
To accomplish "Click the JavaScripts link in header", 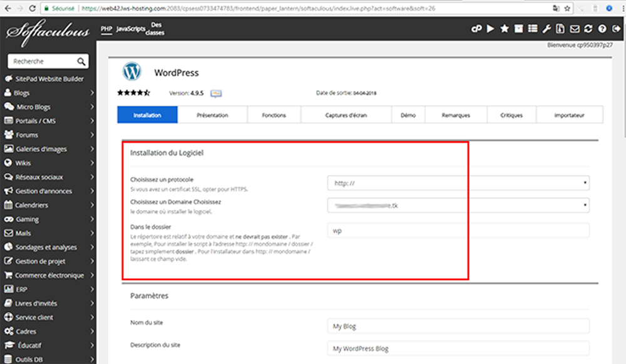I will (x=131, y=29).
